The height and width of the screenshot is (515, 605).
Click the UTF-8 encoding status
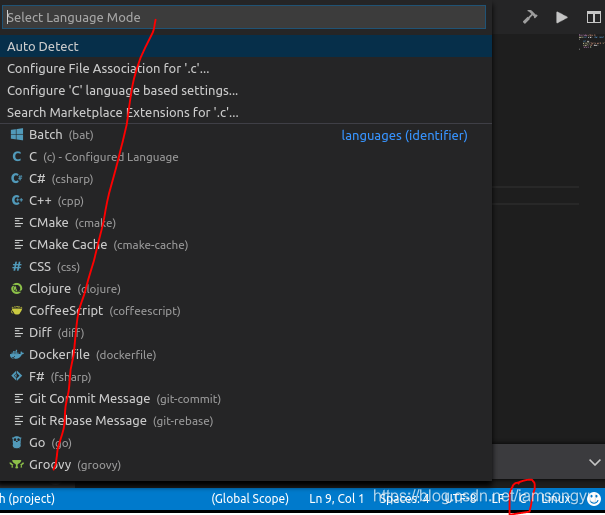tap(460, 499)
